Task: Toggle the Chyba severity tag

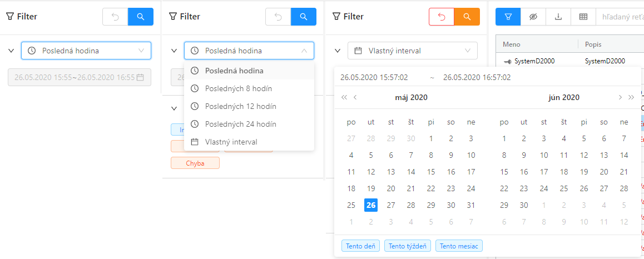Action: click(x=195, y=163)
